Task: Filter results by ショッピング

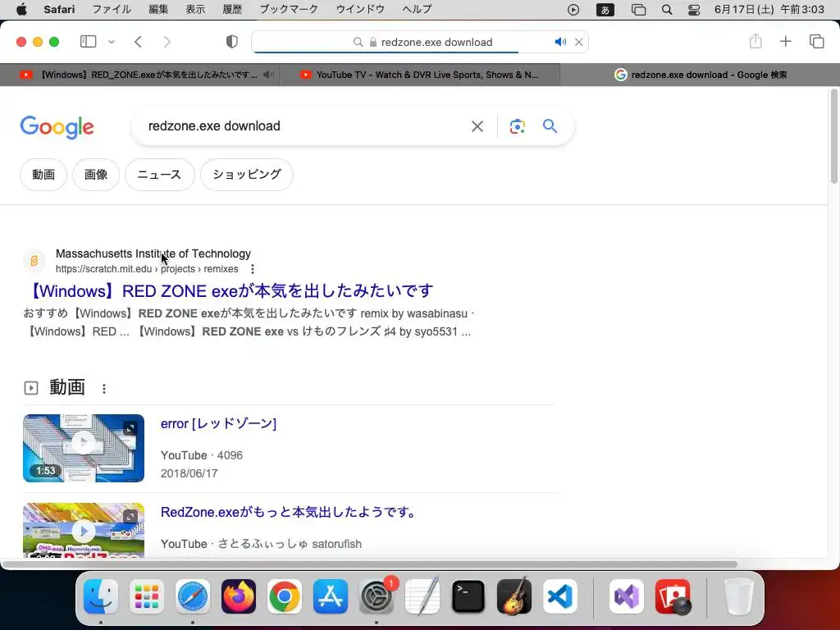Action: (247, 175)
